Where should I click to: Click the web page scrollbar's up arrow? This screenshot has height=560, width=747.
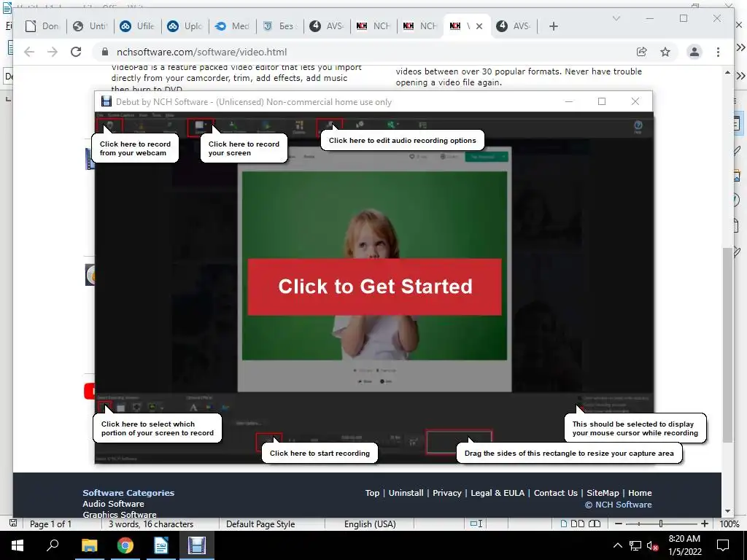click(x=727, y=72)
